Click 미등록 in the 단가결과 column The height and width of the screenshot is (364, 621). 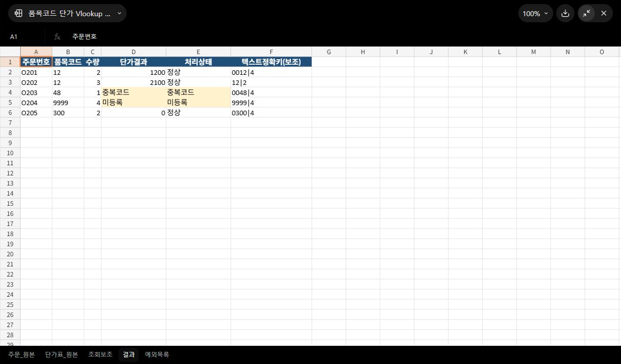(x=134, y=103)
